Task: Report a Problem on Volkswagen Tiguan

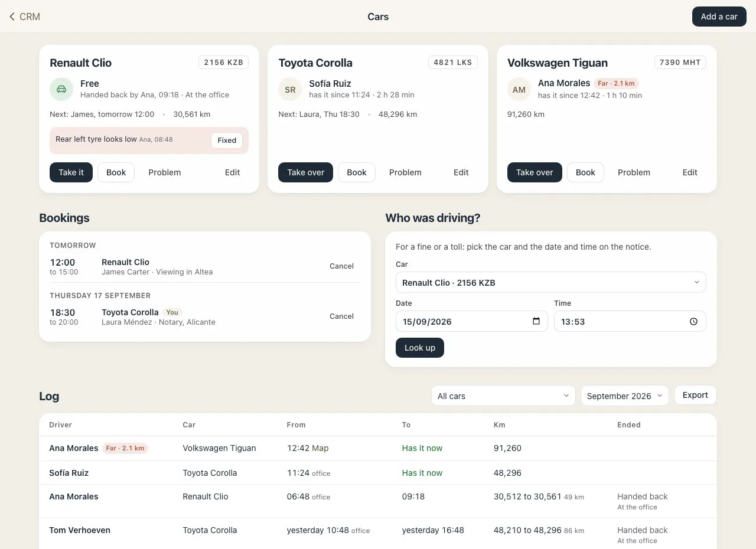Action: 634,172
